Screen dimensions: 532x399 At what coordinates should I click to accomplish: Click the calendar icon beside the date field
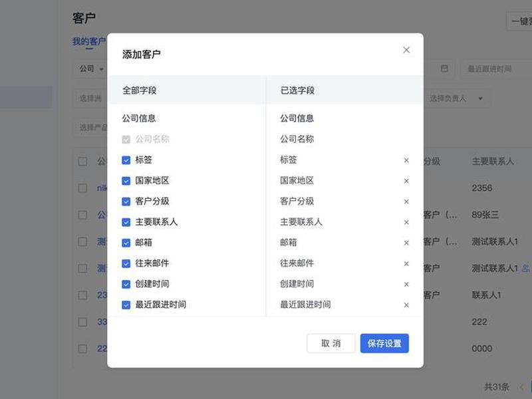coord(444,68)
